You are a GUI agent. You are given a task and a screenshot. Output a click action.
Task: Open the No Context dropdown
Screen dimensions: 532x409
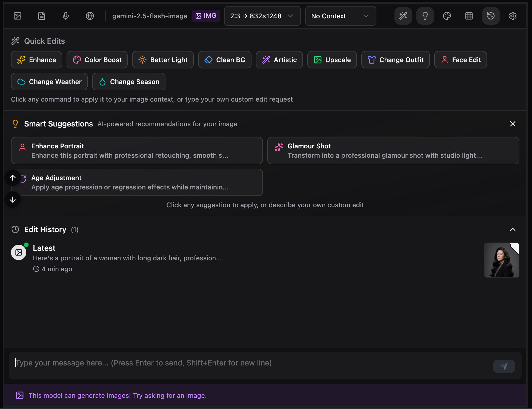click(341, 16)
